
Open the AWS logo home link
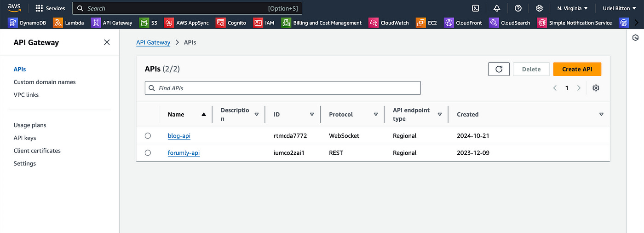click(x=14, y=8)
